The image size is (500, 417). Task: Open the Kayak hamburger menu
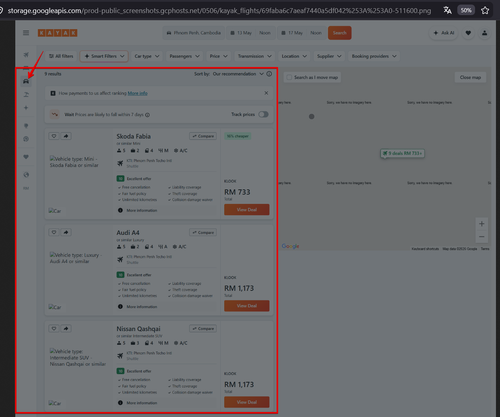pos(26,33)
